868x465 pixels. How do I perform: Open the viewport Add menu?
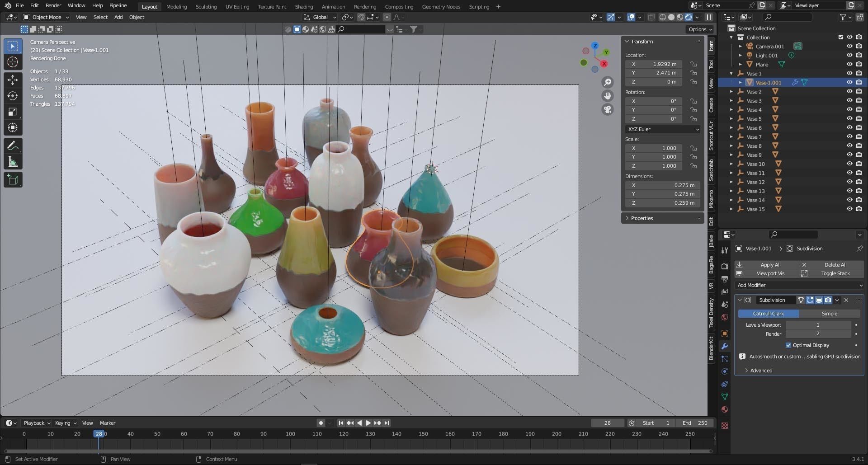click(118, 17)
